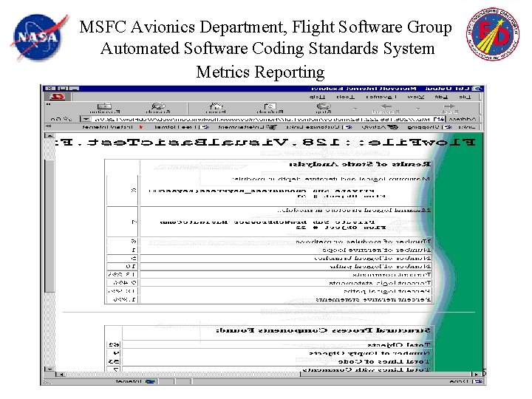Click the Links bar label

point(467,127)
